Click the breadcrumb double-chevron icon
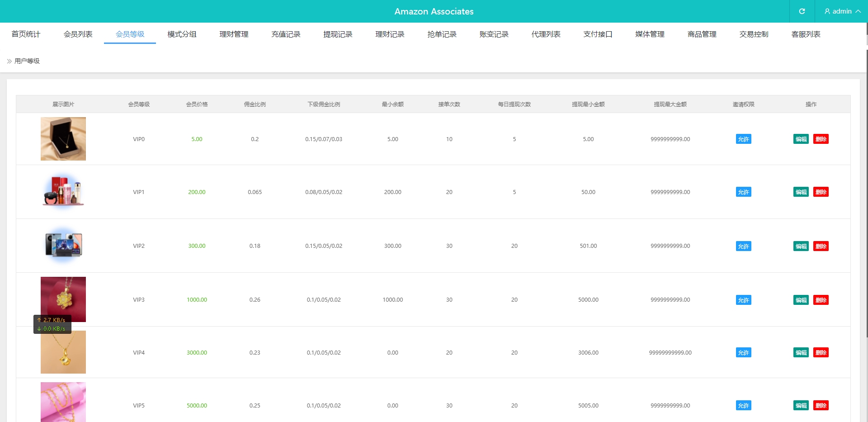Viewport: 868px width, 422px height. (x=9, y=61)
